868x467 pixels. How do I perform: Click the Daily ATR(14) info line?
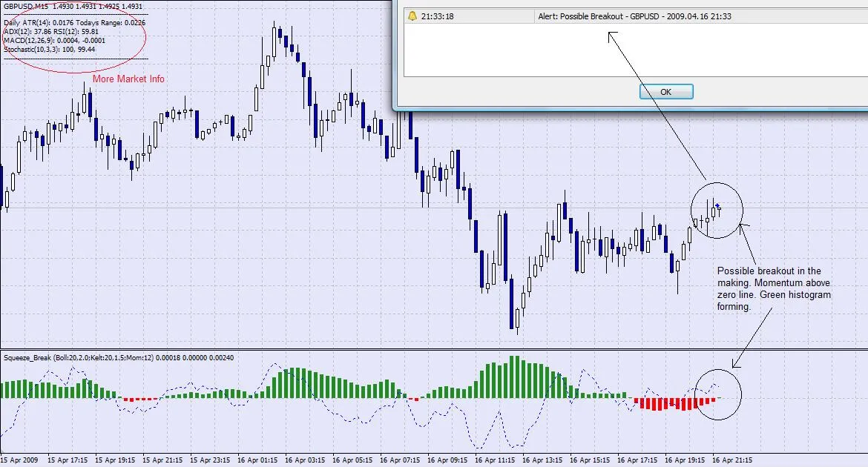pos(74,23)
